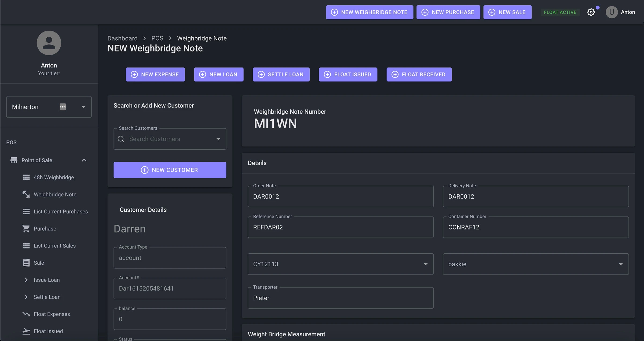Click the ellipsis icon beside Milnerton
This screenshot has width=644, height=341.
(63, 107)
